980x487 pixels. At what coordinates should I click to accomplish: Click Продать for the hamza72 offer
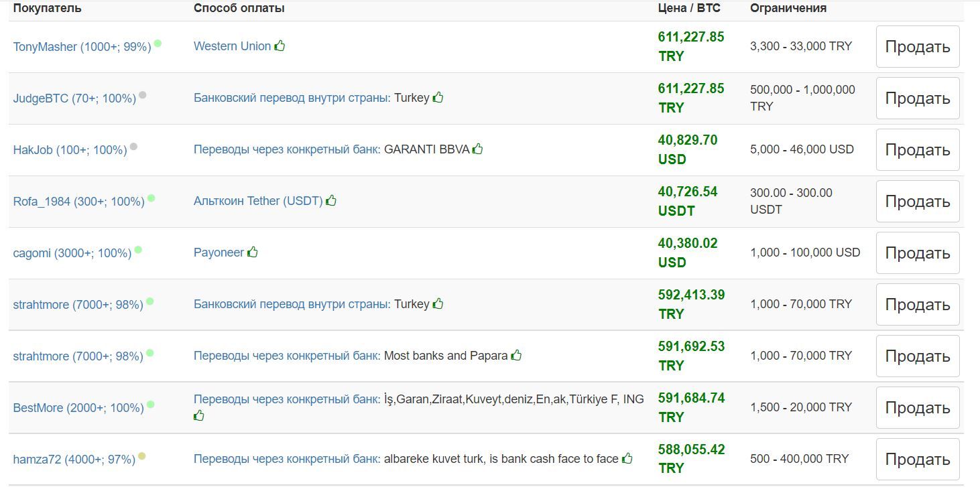point(918,460)
